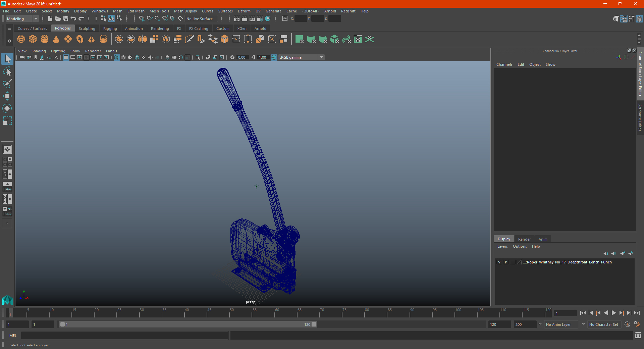
Task: Toggle layer visibility V box
Action: tap(499, 262)
